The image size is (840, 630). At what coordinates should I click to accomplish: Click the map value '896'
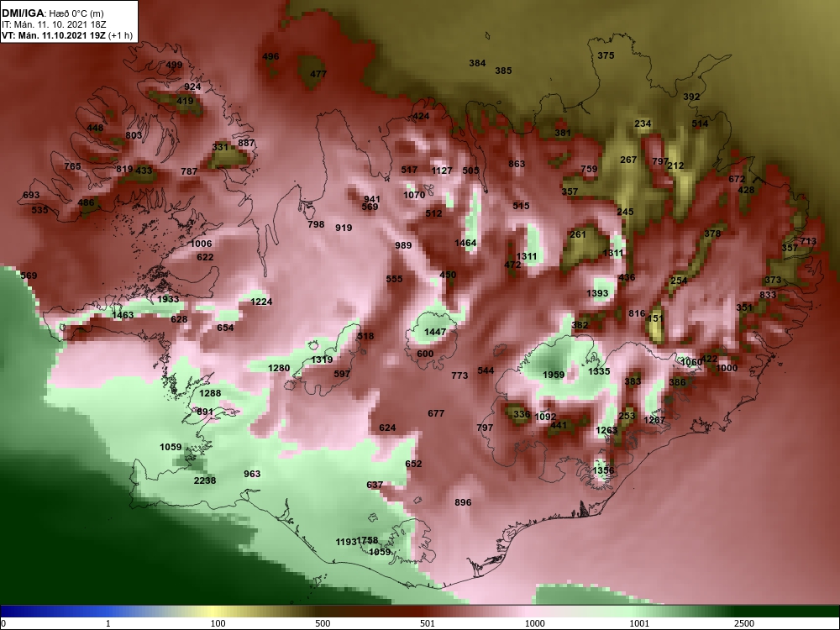pos(463,502)
